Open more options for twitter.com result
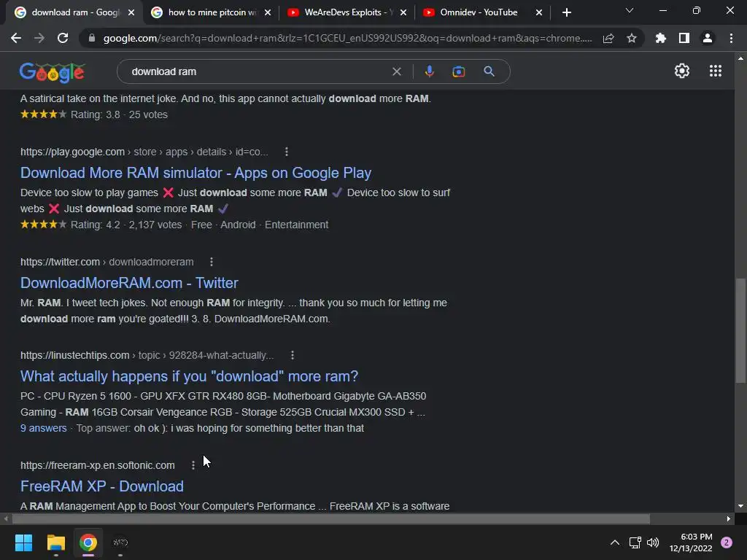747x560 pixels. click(212, 262)
